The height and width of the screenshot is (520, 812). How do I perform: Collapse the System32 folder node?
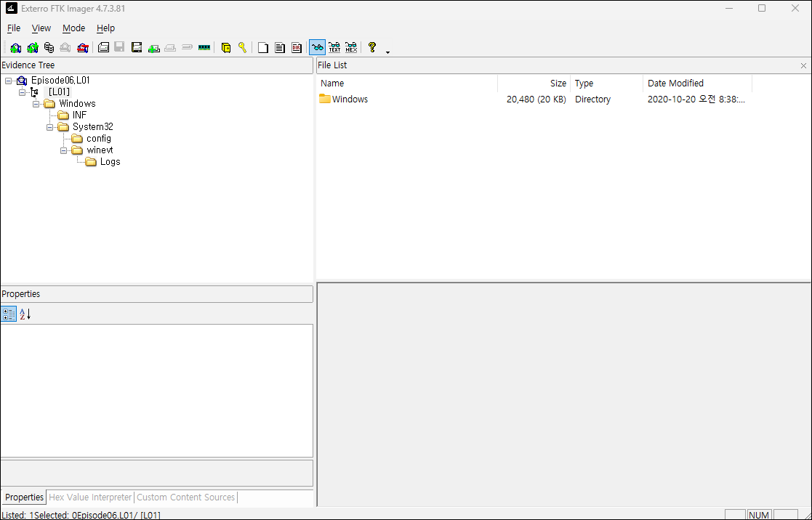pos(49,127)
